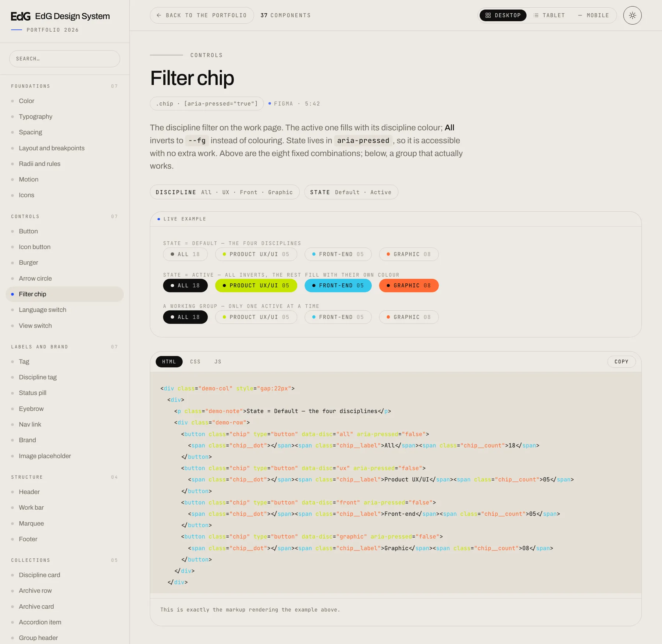The height and width of the screenshot is (644, 662).
Task: Copy the code snippet
Action: tap(621, 362)
